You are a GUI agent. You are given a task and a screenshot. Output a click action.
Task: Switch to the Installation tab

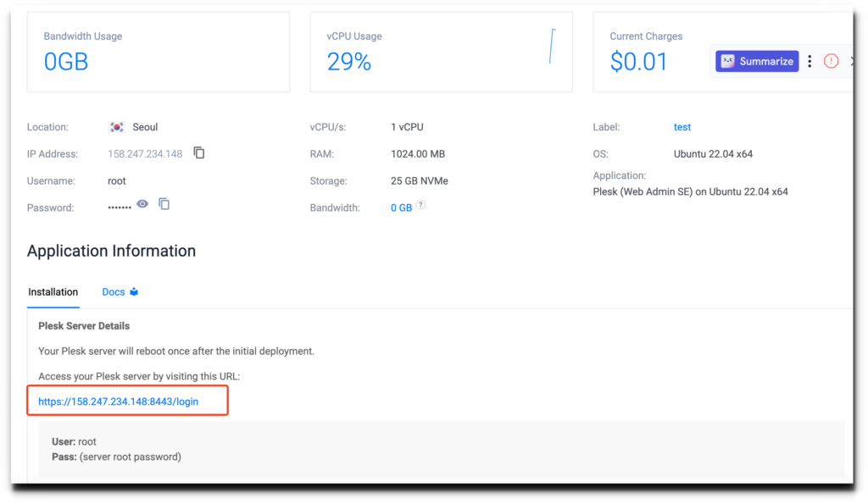pos(53,292)
